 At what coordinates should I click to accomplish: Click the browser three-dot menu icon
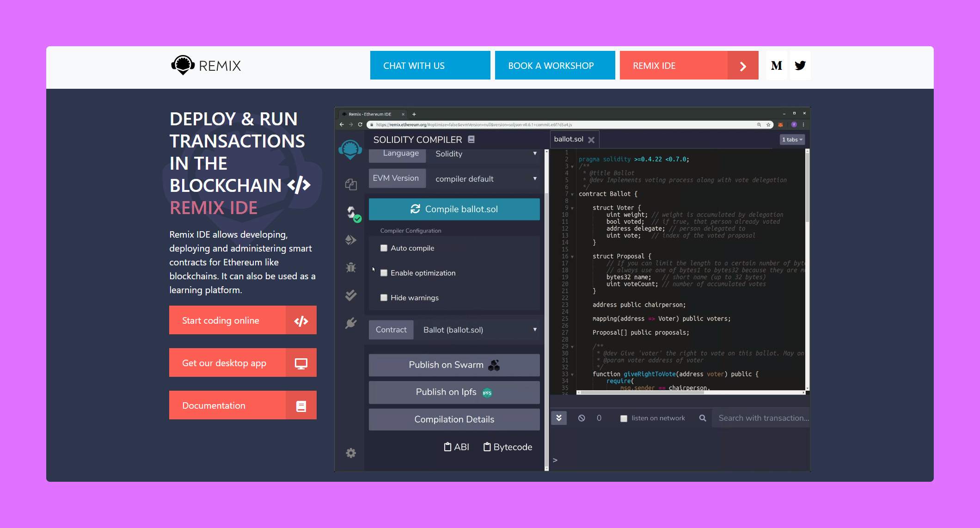803,124
